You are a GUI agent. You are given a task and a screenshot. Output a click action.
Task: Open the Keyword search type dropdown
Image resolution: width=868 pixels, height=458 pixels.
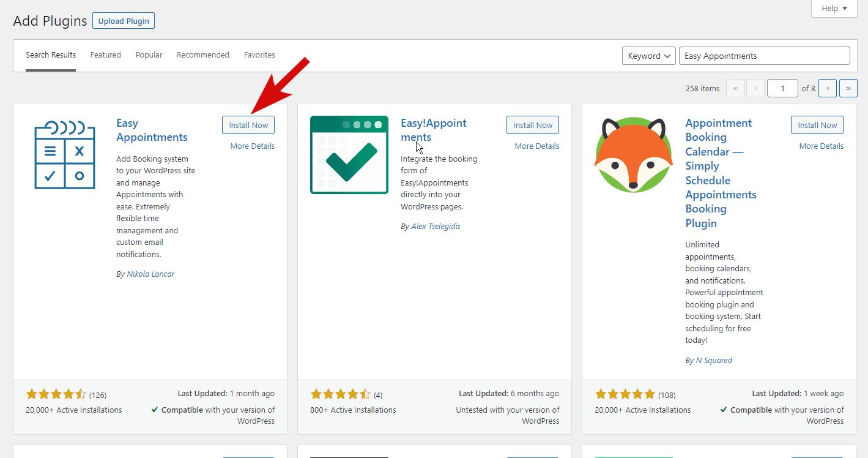(648, 56)
